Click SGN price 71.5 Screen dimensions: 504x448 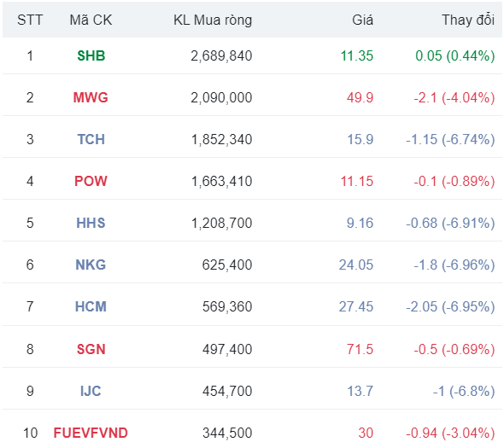pos(360,349)
